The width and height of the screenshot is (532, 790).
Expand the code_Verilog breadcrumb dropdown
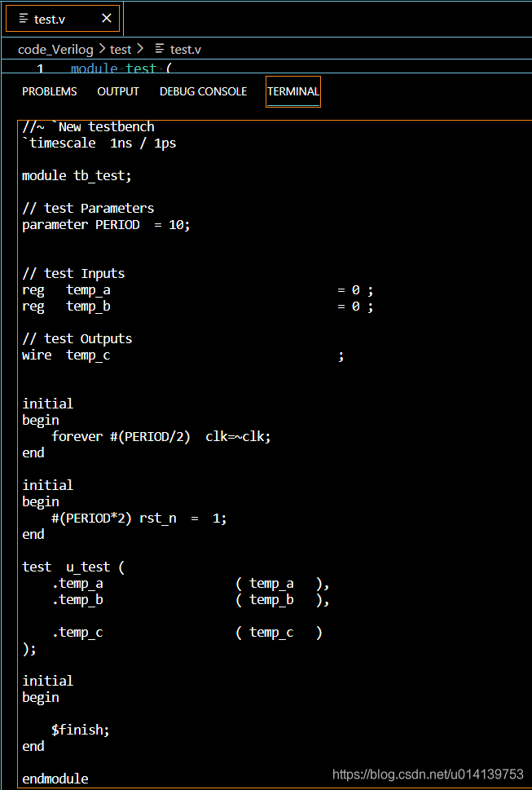pos(55,49)
